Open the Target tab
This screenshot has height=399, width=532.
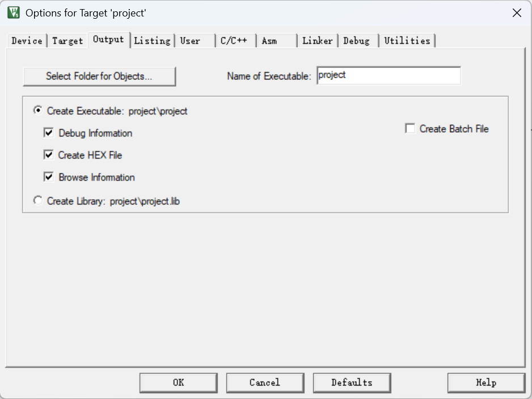[x=67, y=41]
